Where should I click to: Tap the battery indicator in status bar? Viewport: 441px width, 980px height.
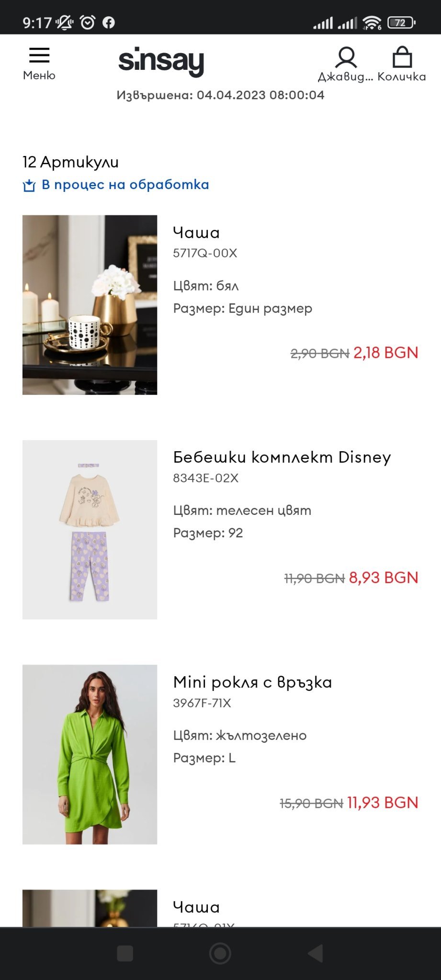pos(401,22)
